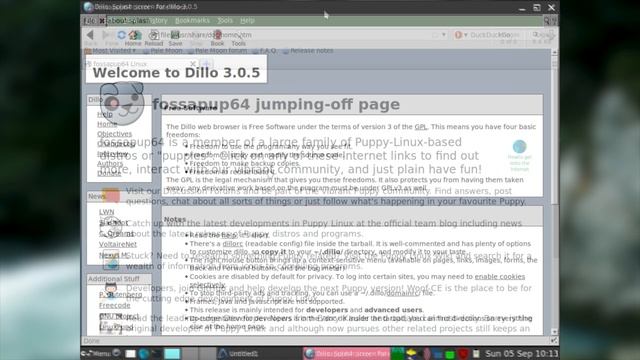640x360 pixels.
Task: Follow the Objectives sidebar link
Action: (114, 134)
